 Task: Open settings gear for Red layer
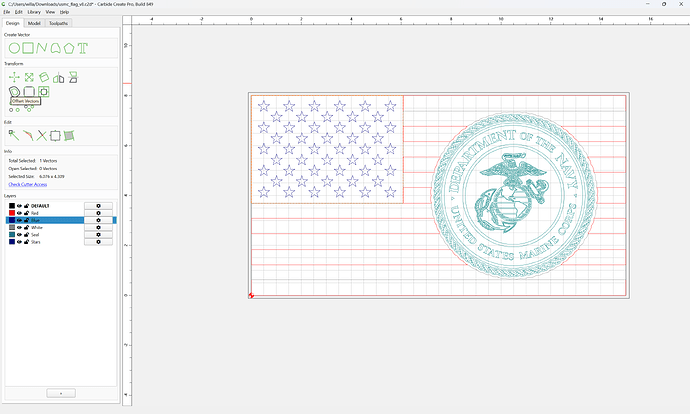(98, 213)
